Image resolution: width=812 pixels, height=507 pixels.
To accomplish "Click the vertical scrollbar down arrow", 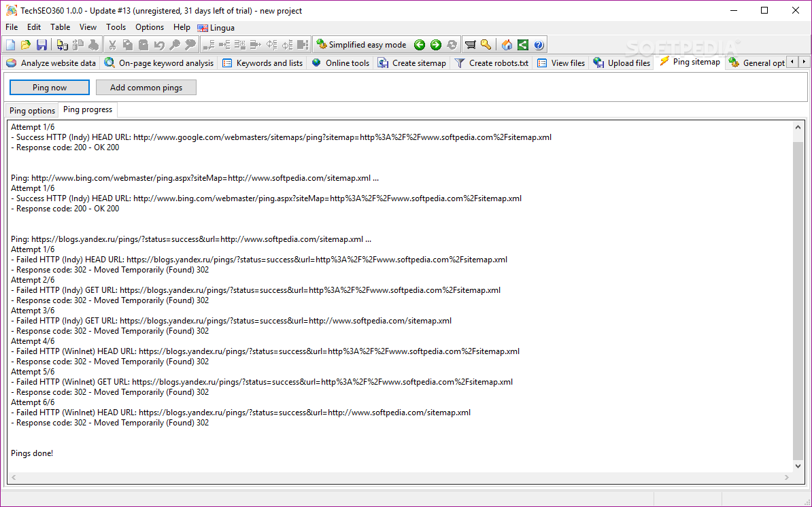I will [x=798, y=466].
